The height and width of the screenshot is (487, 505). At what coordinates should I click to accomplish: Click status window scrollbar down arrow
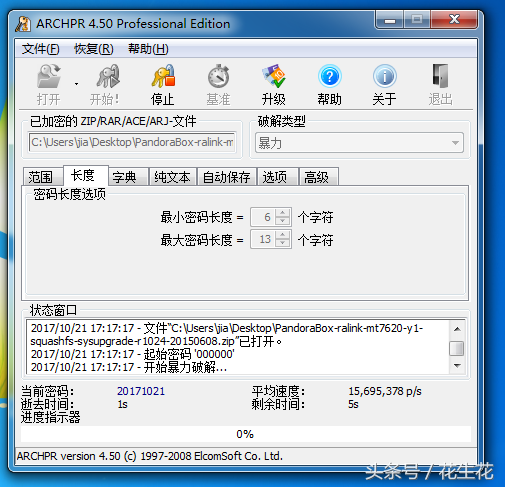(457, 366)
